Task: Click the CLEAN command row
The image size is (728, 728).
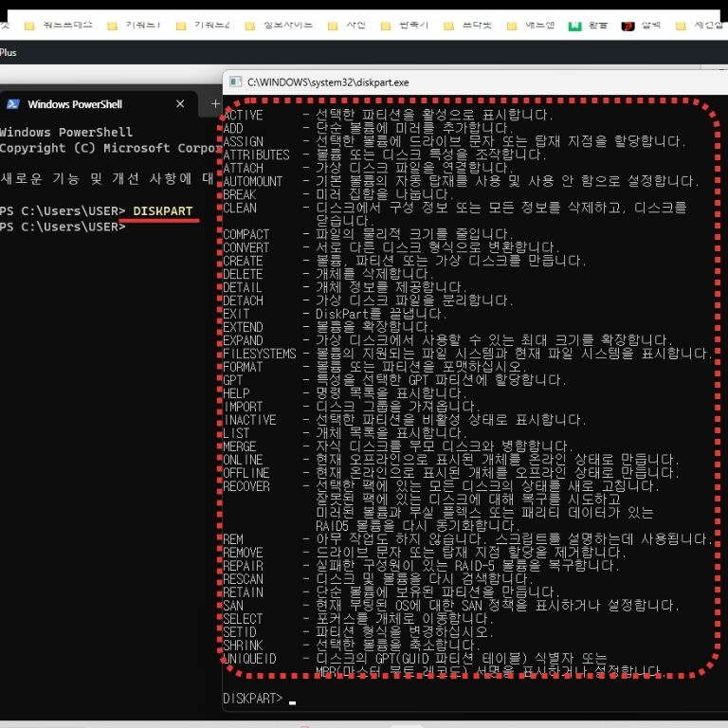Action: (455, 214)
